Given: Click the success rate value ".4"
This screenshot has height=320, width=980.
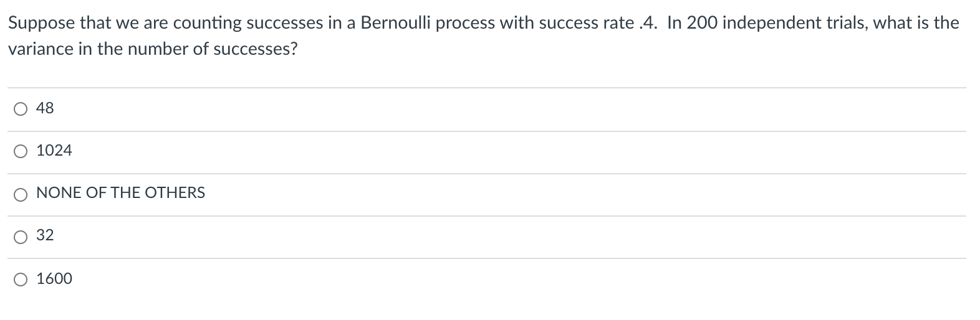Looking at the screenshot, I should tap(646, 23).
